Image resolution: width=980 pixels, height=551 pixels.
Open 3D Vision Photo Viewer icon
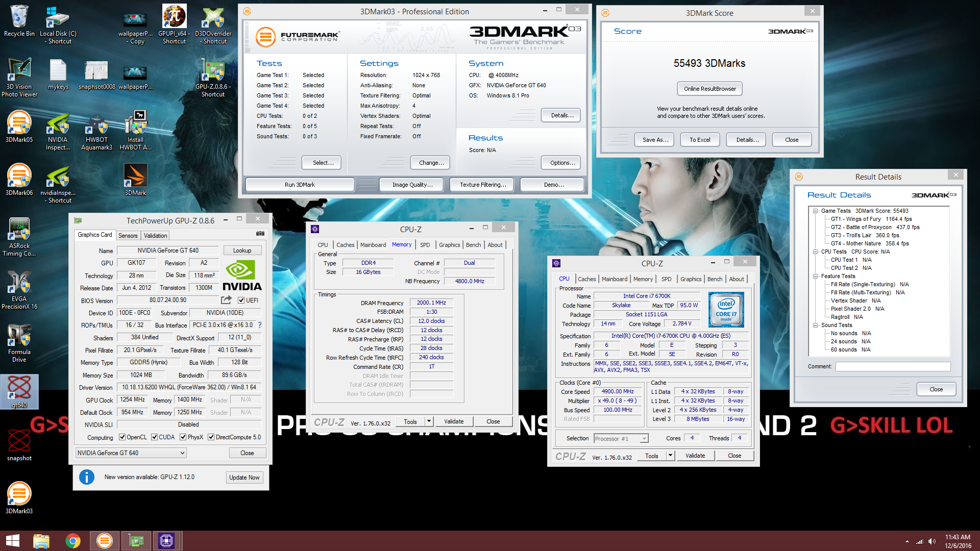(x=19, y=77)
